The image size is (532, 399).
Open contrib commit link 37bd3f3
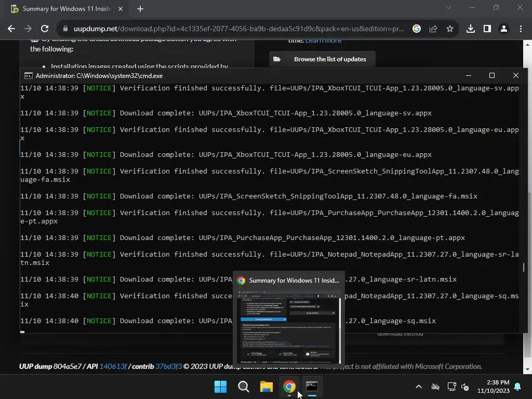click(x=169, y=366)
